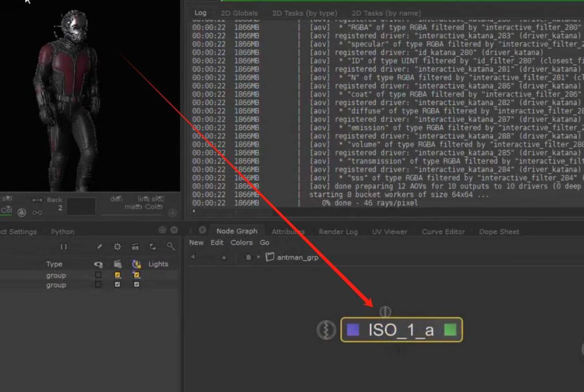Open the gear settings icon in scene graph
This screenshot has width=584, height=392.
117,247
